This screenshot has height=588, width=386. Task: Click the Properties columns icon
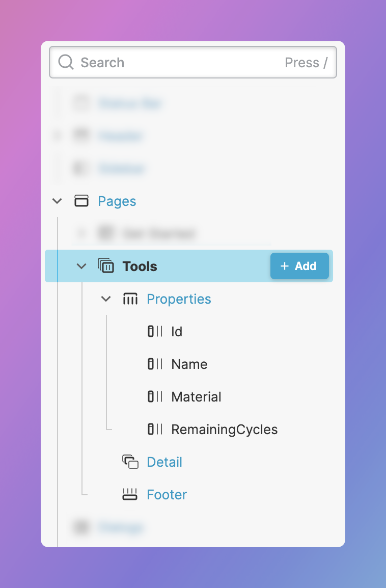click(x=130, y=299)
